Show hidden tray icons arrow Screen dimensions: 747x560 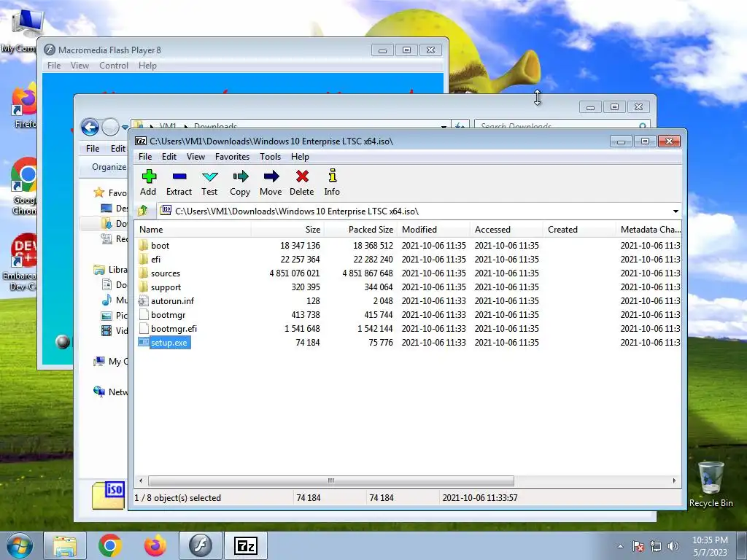620,546
